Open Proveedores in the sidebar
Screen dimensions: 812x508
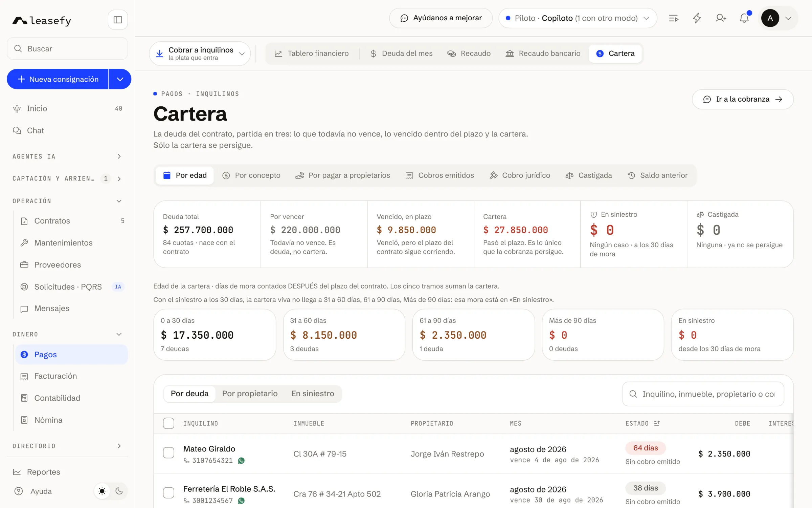(x=71, y=265)
